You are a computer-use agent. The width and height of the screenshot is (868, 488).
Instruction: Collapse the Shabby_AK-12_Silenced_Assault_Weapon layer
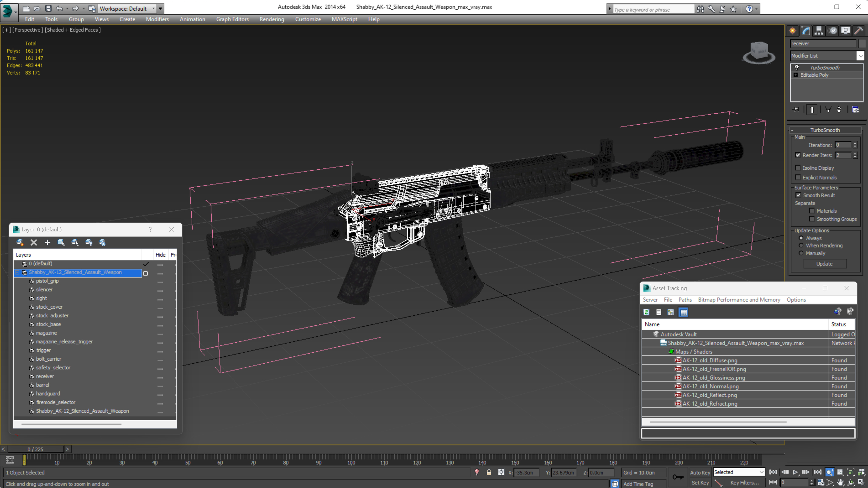point(17,272)
